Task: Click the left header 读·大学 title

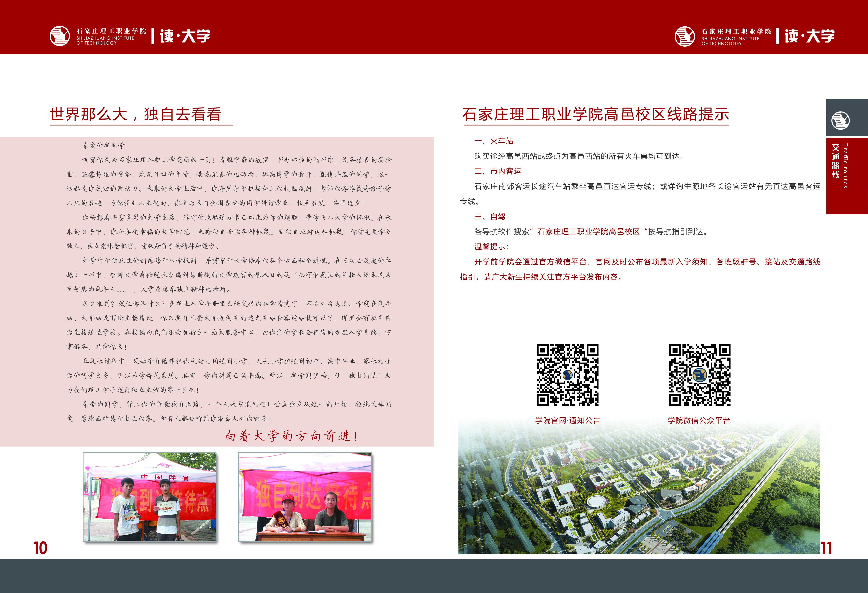Action: [185, 36]
